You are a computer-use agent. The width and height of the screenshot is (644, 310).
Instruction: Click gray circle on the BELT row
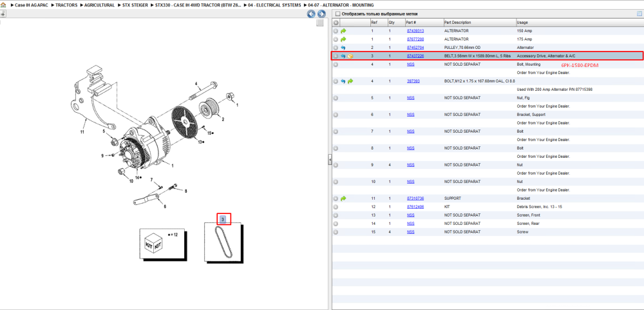pyautogui.click(x=336, y=56)
